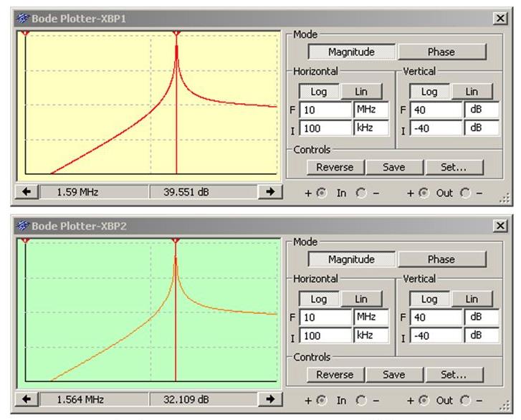Click right cursor arrow in XBP1 plotter
This screenshot has height=420, width=521.
click(269, 191)
